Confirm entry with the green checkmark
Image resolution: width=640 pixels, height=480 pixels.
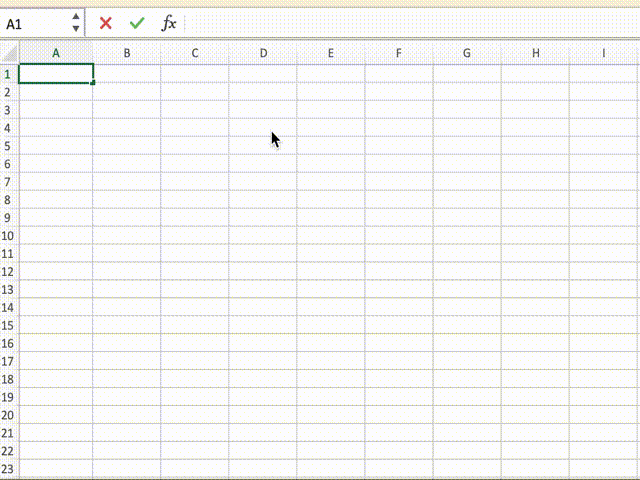[137, 23]
